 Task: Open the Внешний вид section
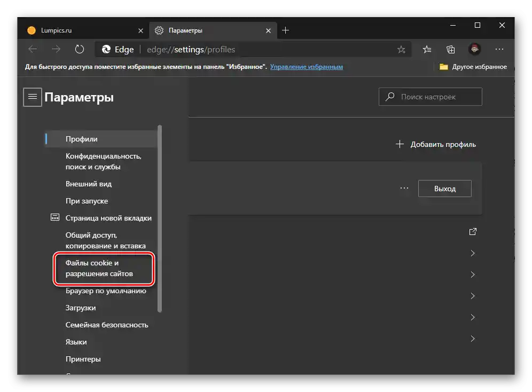point(89,184)
